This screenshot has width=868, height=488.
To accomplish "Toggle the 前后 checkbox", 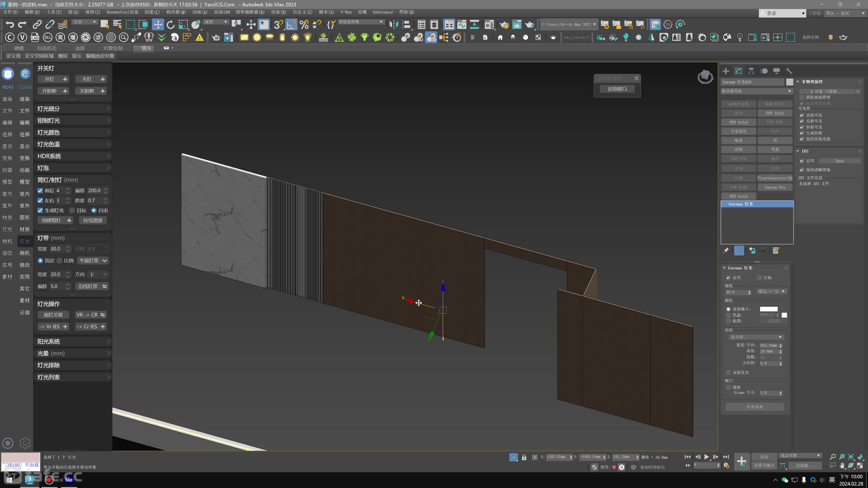I will (x=40, y=190).
